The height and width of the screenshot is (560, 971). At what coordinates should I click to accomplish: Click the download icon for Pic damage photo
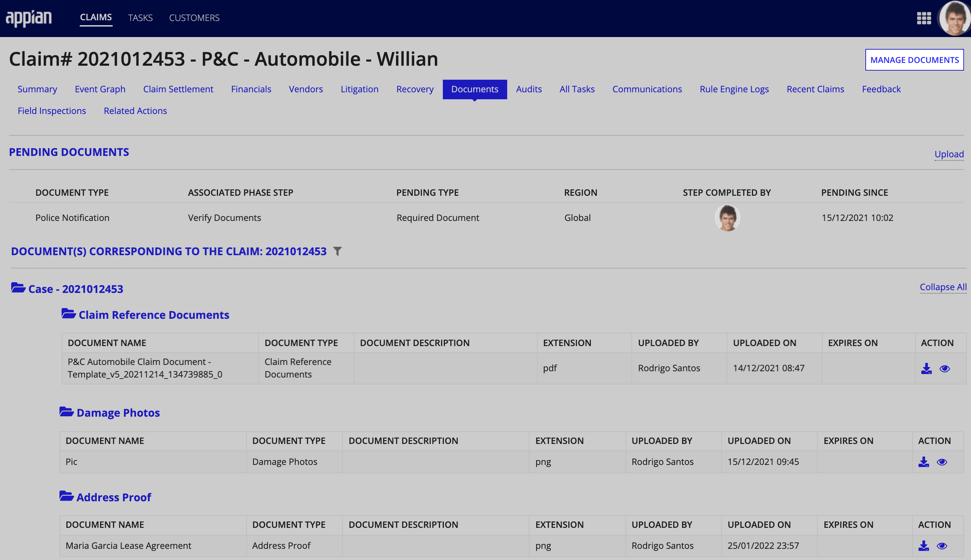pos(924,461)
